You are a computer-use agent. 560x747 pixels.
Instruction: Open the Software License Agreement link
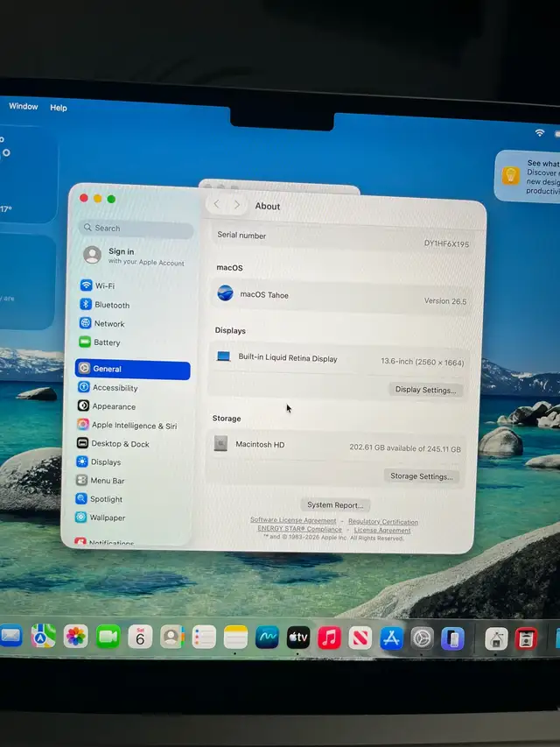[293, 520]
